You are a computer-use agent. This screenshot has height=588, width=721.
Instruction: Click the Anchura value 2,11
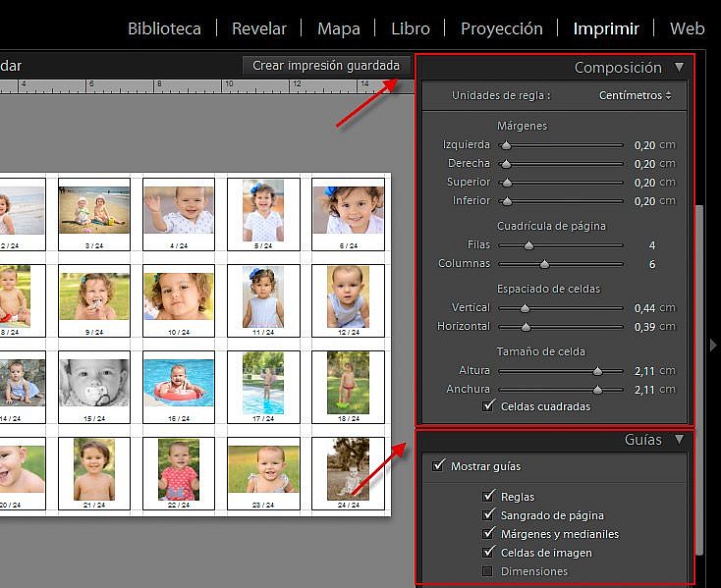pyautogui.click(x=644, y=390)
